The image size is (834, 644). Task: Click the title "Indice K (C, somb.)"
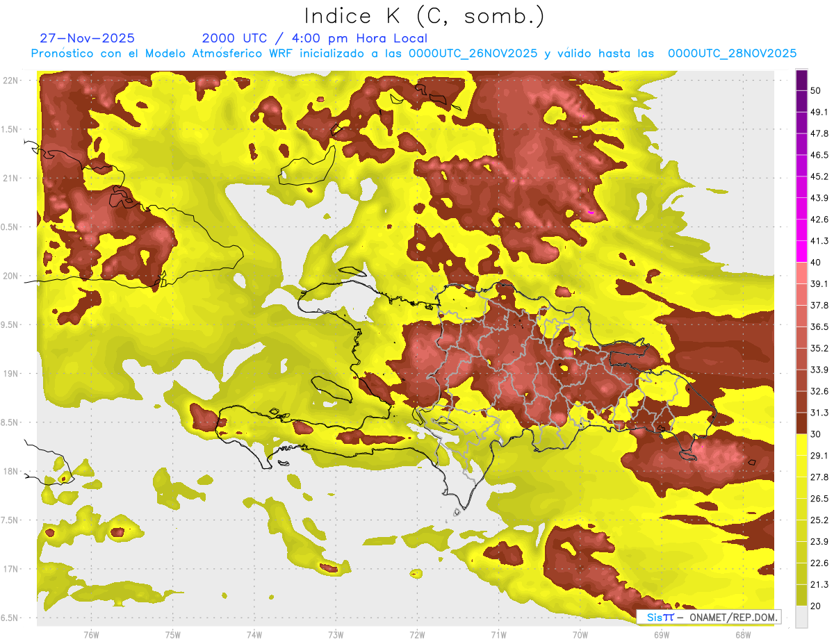tap(424, 17)
